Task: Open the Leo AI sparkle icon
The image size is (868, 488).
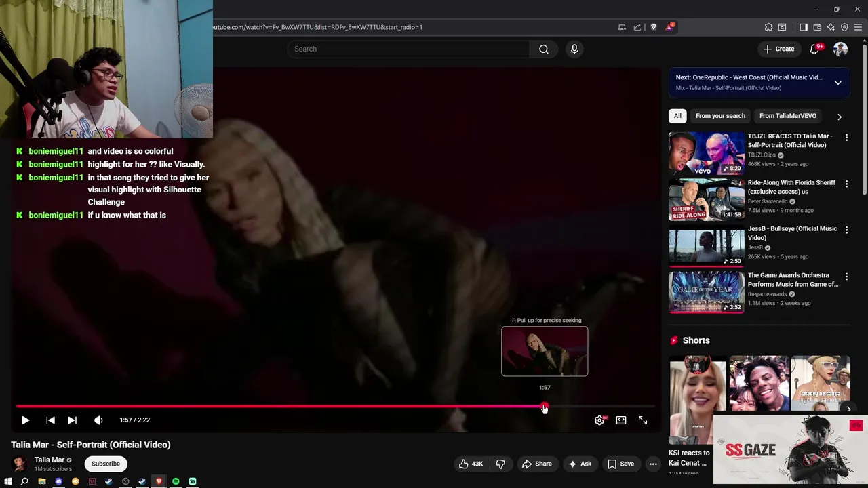Action: tap(831, 27)
